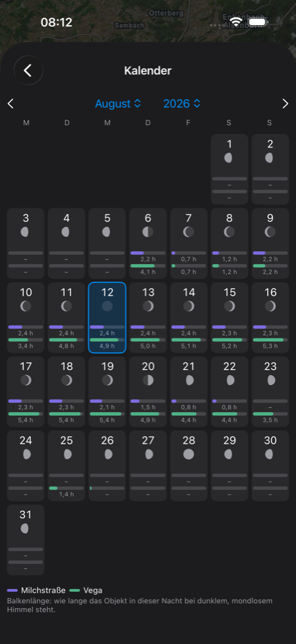Click the Milchstraße legend label
The width and height of the screenshot is (296, 644).
(43, 590)
